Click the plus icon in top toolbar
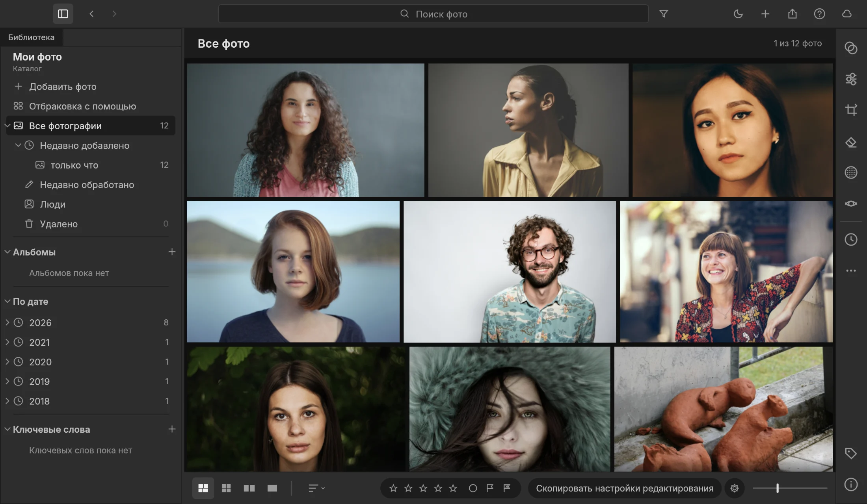This screenshot has height=504, width=867. click(x=765, y=14)
